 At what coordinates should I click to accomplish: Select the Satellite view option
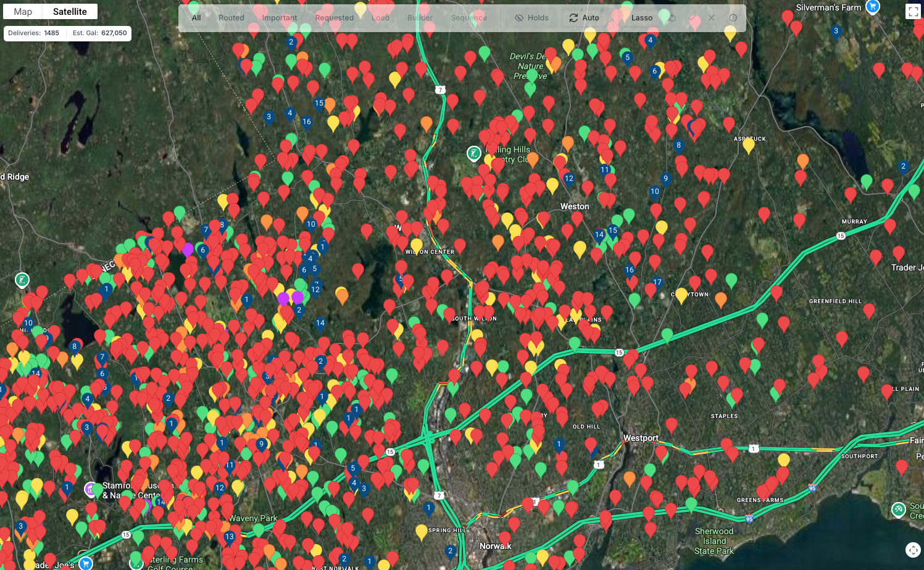(x=70, y=12)
